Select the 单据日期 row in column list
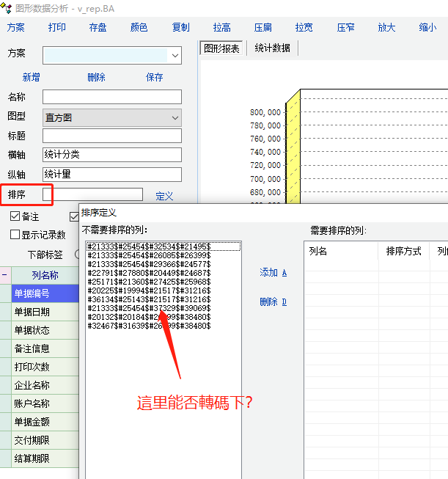This screenshot has width=448, height=479. coord(44,312)
